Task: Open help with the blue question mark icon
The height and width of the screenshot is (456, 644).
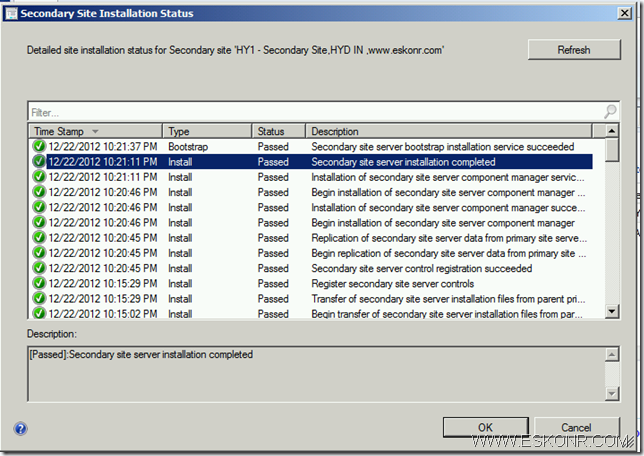Action: point(21,428)
